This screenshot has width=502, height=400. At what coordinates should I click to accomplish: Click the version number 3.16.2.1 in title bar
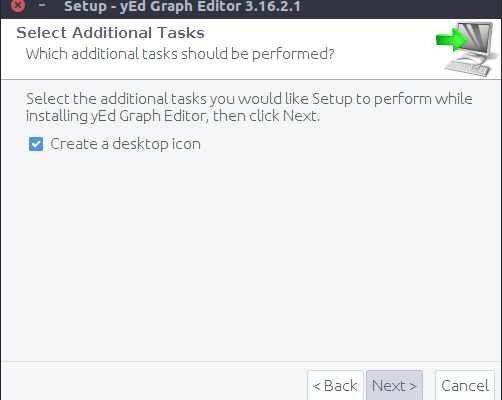[273, 7]
